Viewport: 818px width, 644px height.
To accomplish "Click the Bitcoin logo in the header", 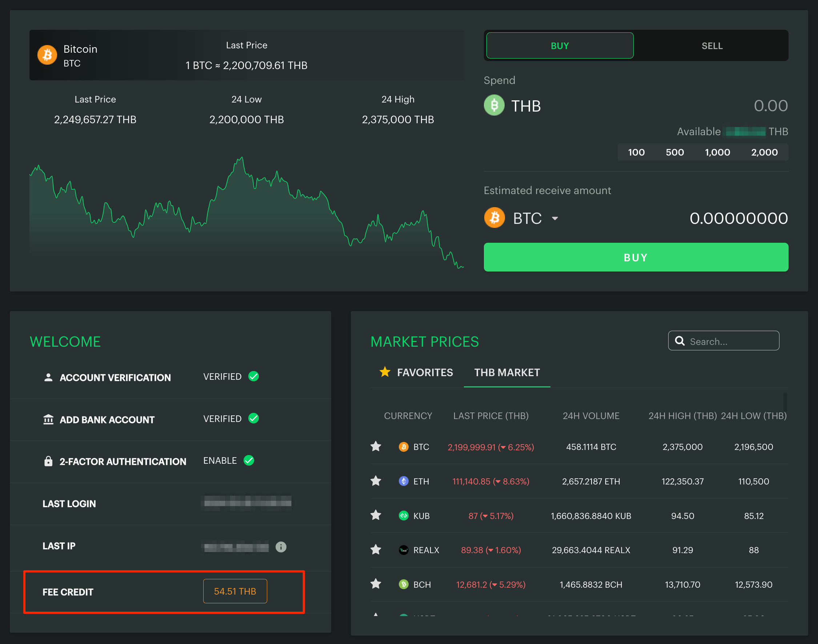I will (48, 55).
